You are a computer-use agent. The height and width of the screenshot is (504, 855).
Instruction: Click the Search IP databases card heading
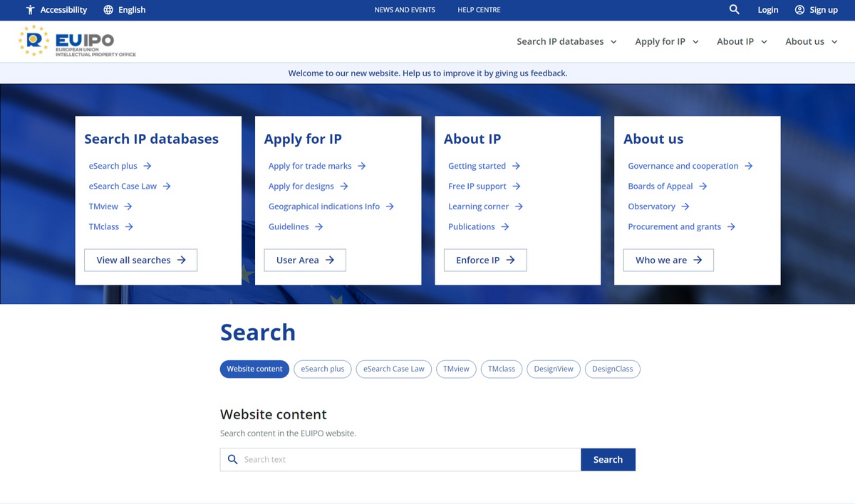click(152, 139)
